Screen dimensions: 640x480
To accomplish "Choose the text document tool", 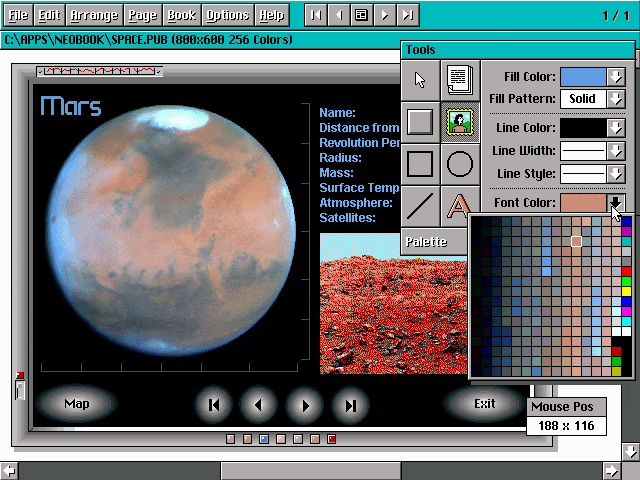I will pos(460,80).
